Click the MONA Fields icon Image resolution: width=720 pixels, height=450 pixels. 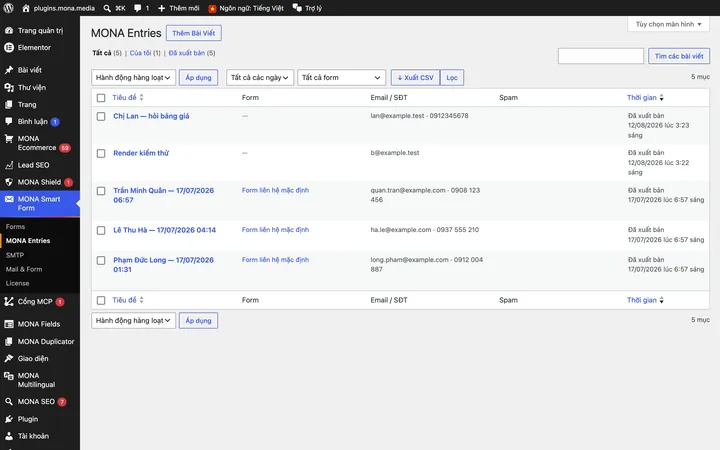pos(9,324)
